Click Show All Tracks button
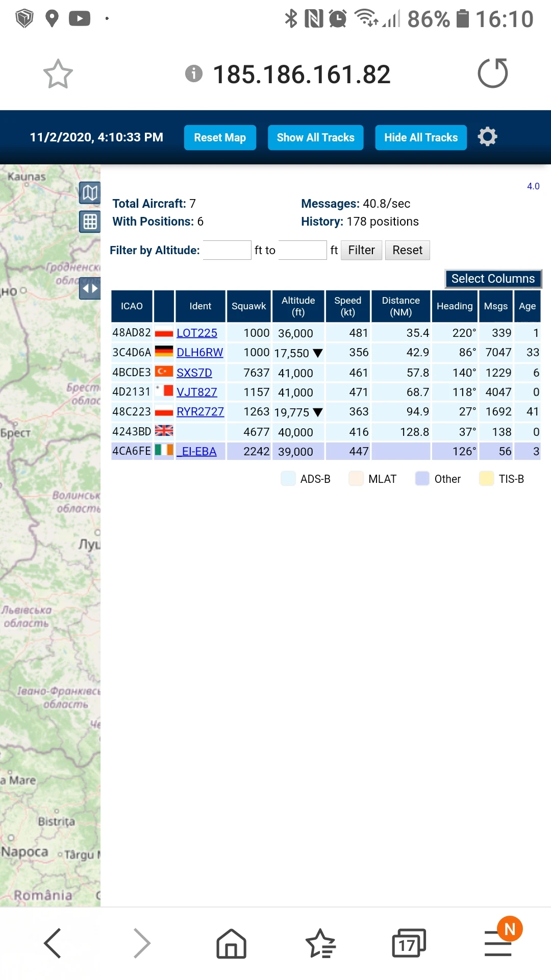 pos(315,138)
